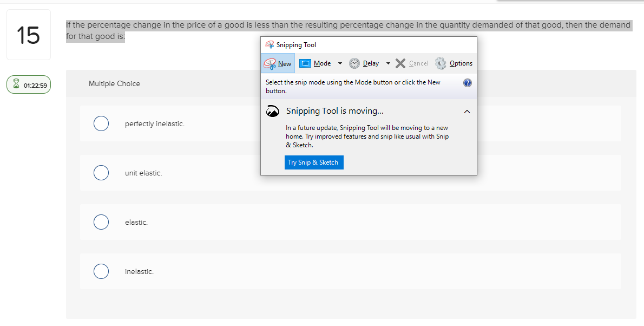
Task: Click the Try Snip & Sketch button
Action: tap(314, 162)
